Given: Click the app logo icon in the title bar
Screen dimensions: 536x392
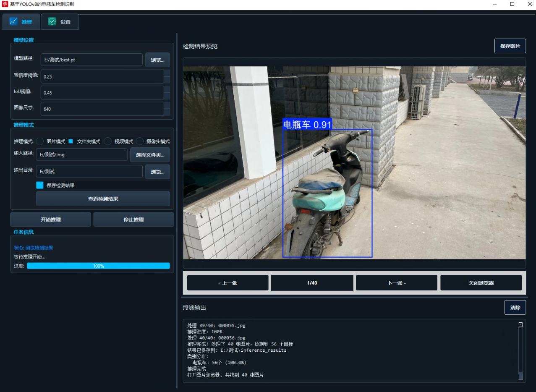Looking at the screenshot, I should coord(5,4).
